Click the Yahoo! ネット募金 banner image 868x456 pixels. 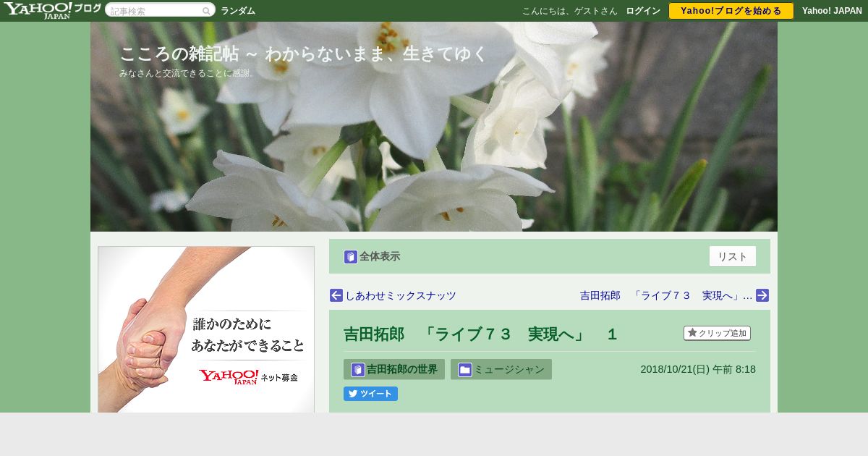[206, 329]
